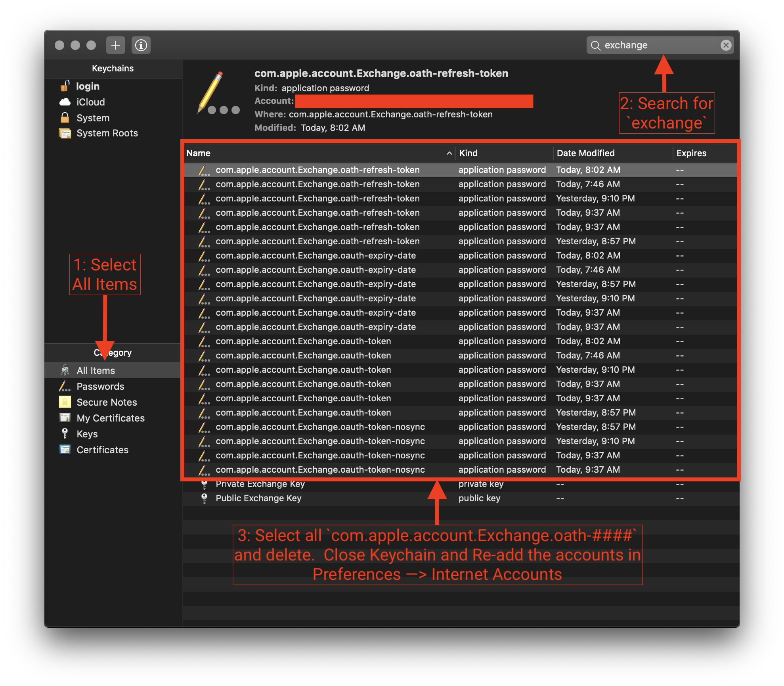784x686 pixels.
Task: Select the login keychain
Action: [x=113, y=86]
